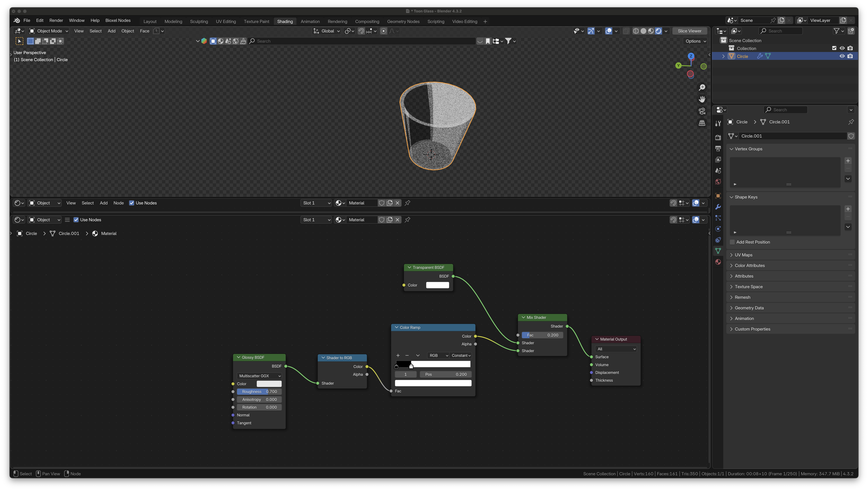Open the View Layer properties tab
Viewport: 868px width, 490px height.
718,160
